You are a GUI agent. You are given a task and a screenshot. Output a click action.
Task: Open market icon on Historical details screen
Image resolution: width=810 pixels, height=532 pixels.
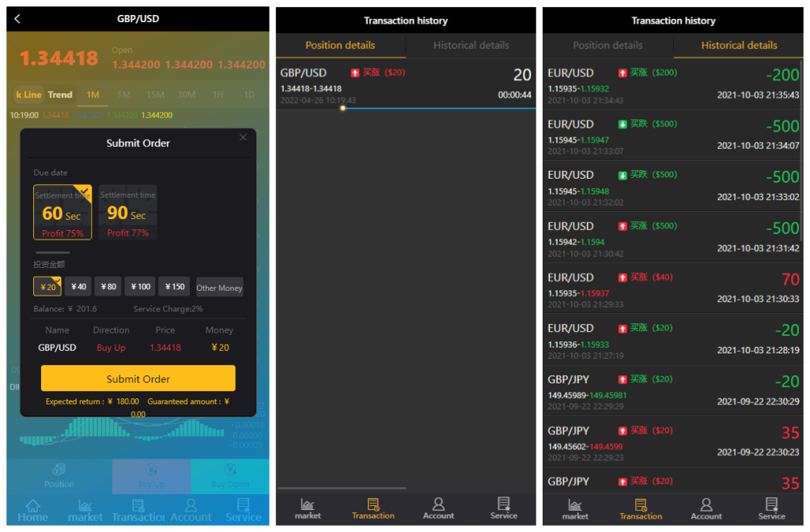[575, 508]
